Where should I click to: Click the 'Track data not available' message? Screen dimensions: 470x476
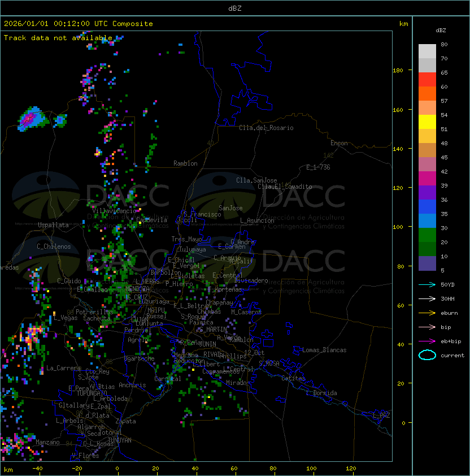click(x=58, y=38)
